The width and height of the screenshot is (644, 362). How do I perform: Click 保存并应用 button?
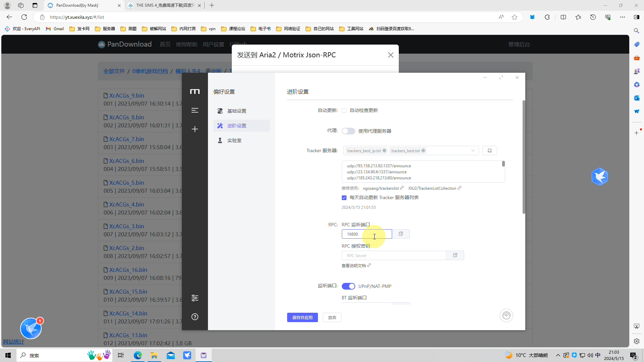(x=303, y=317)
